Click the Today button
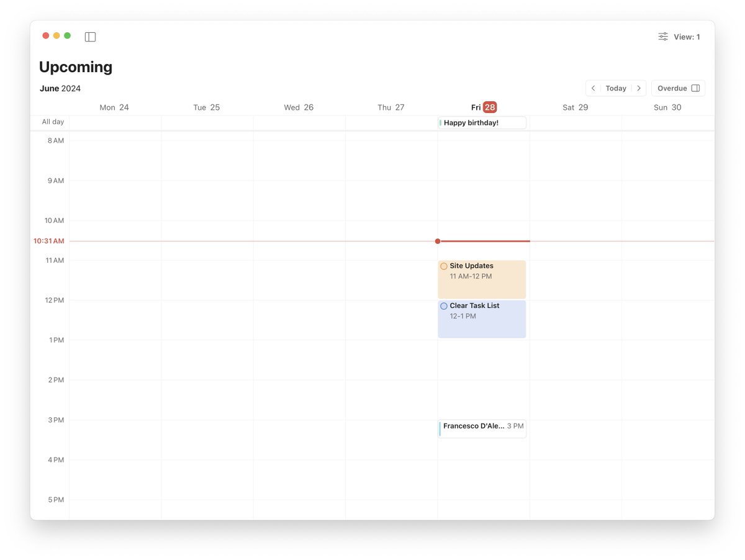Screen dimensions: 745x560 [x=616, y=88]
